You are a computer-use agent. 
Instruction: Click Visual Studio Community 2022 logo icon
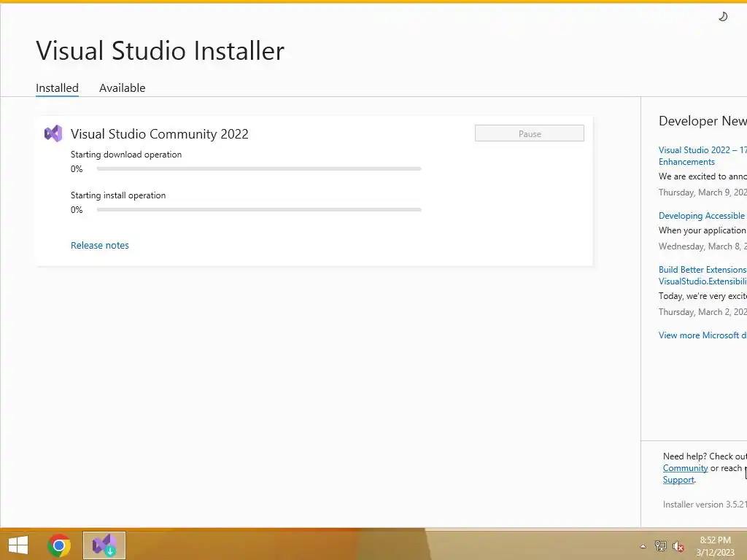(x=53, y=133)
